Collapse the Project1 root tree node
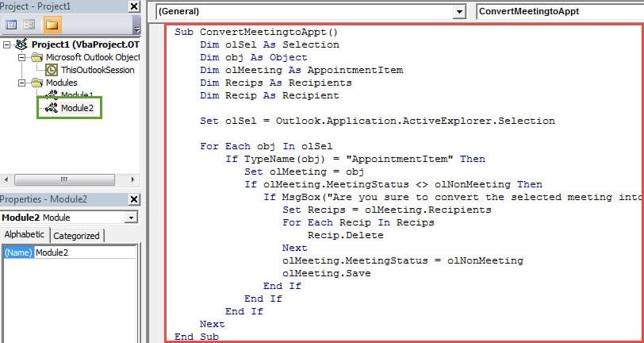Viewport: 644px width, 343px height. point(9,44)
